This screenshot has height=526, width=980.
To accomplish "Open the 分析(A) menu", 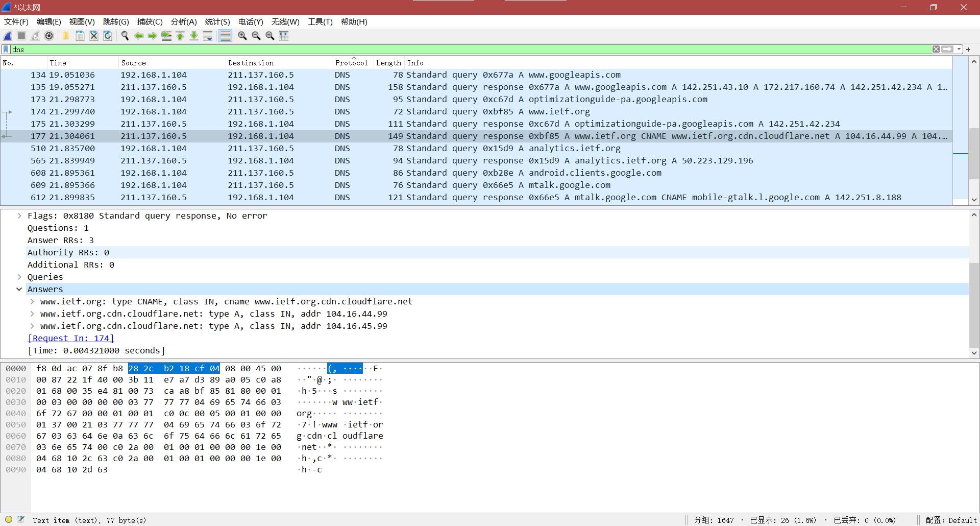I will tap(184, 22).
